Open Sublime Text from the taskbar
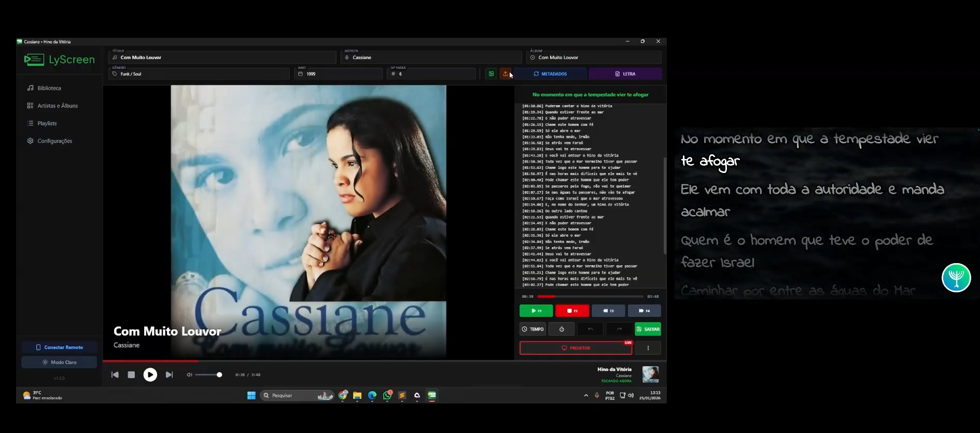This screenshot has width=980, height=433. (x=402, y=396)
